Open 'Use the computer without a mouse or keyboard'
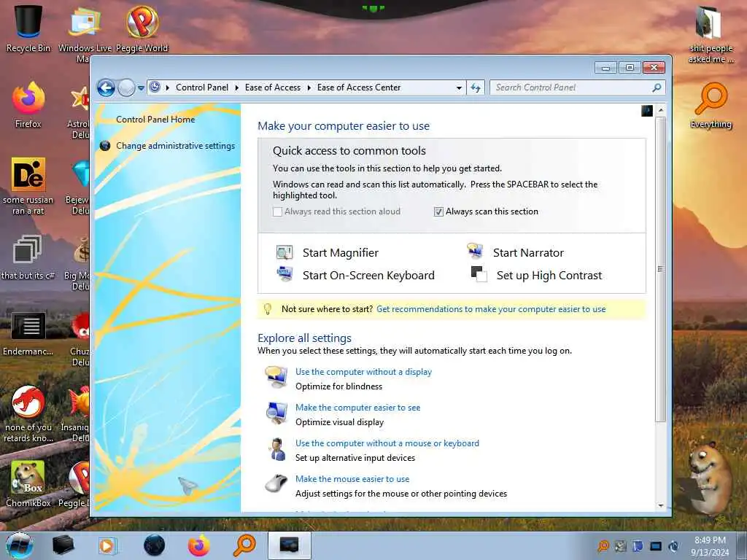The width and height of the screenshot is (747, 560). [x=387, y=443]
